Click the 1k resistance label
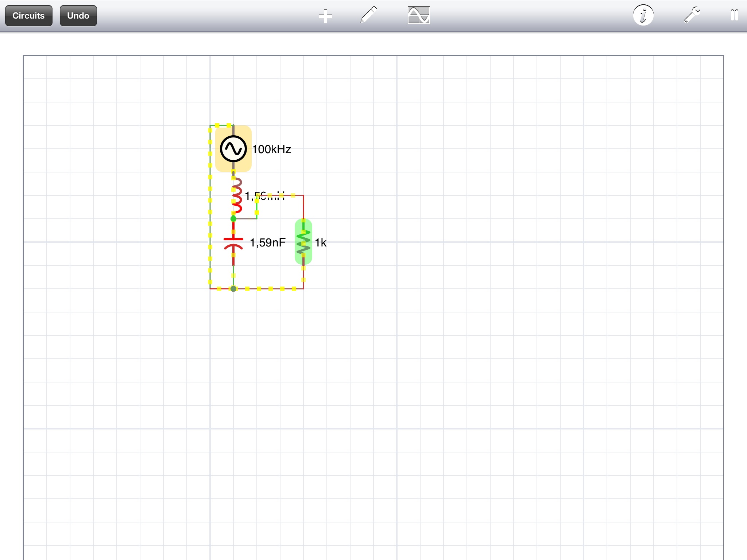Image resolution: width=747 pixels, height=560 pixels. [321, 243]
